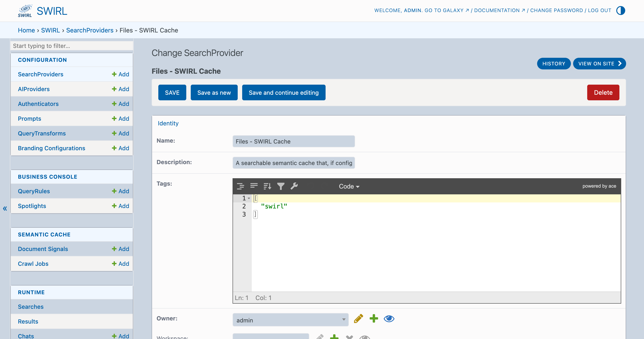Screen dimensions: 644x339
Task: Edit the selected owner with pencil icon
Action: 358,319
